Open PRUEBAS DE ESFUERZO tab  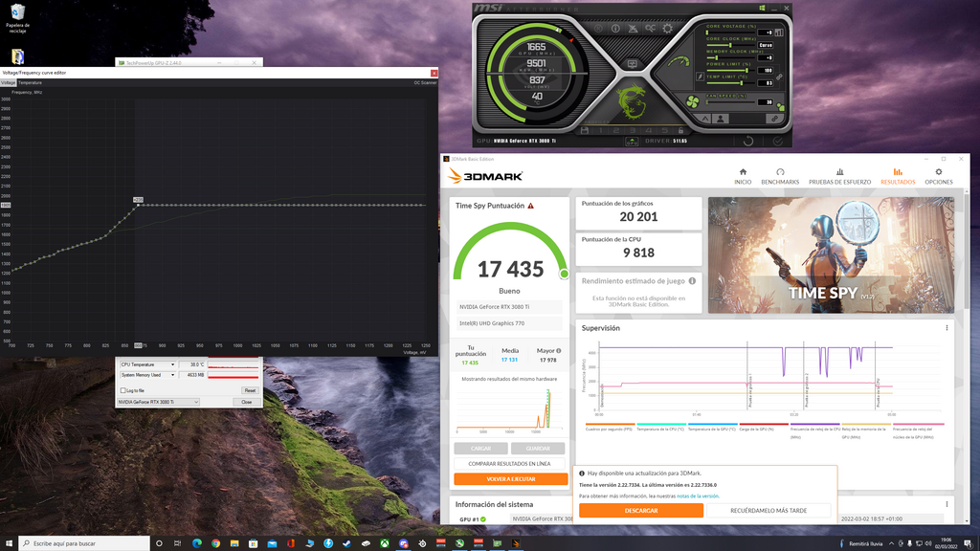click(839, 177)
